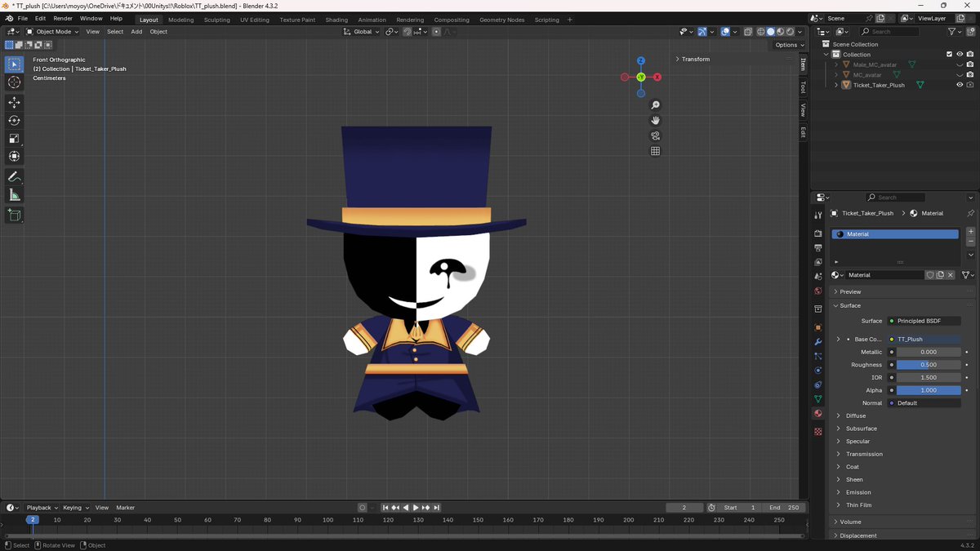The height and width of the screenshot is (551, 980).
Task: Open the timeline Playback popover
Action: tap(41, 508)
